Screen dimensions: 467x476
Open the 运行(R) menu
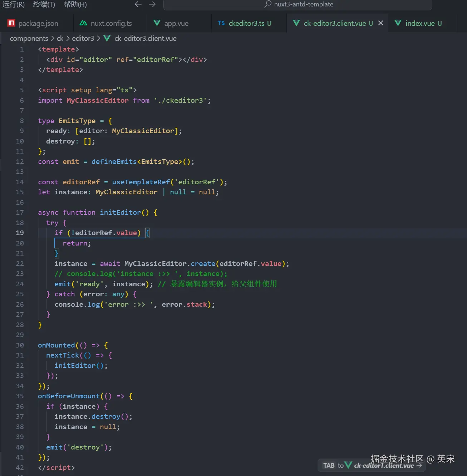click(x=14, y=4)
